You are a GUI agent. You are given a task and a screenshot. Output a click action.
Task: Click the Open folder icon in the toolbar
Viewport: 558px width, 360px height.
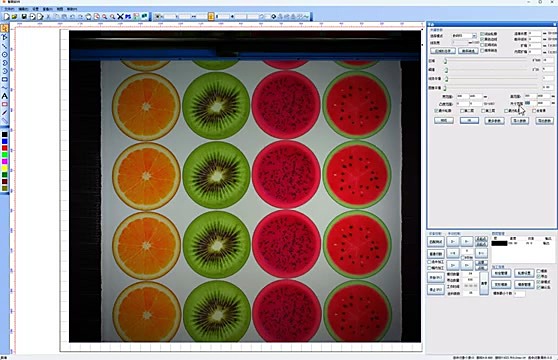pos(14,16)
